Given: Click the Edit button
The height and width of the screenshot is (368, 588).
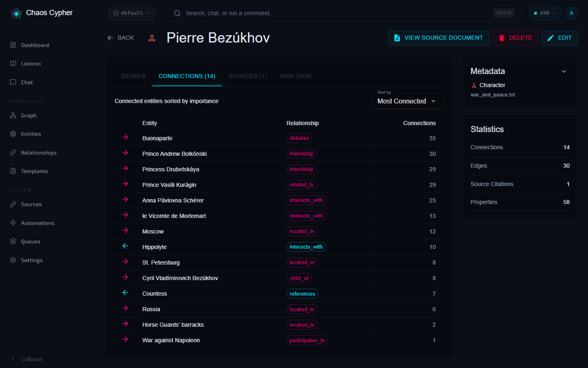Looking at the screenshot, I should [x=560, y=38].
